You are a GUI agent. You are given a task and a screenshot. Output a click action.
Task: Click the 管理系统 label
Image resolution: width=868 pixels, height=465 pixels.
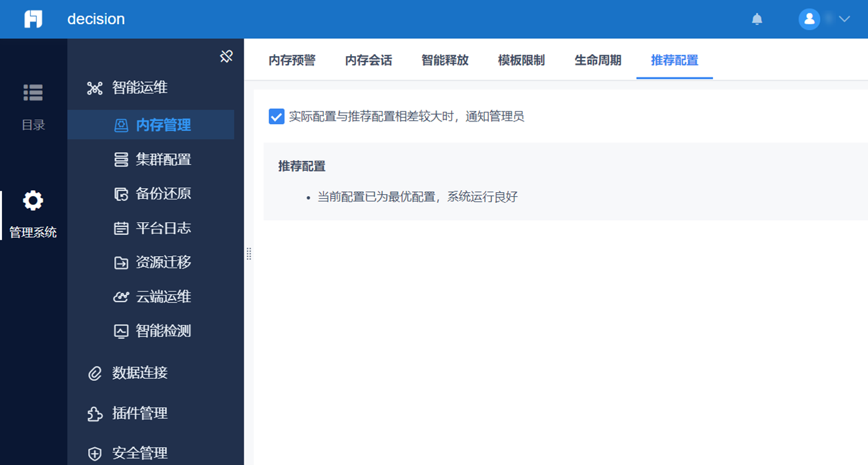point(33,233)
